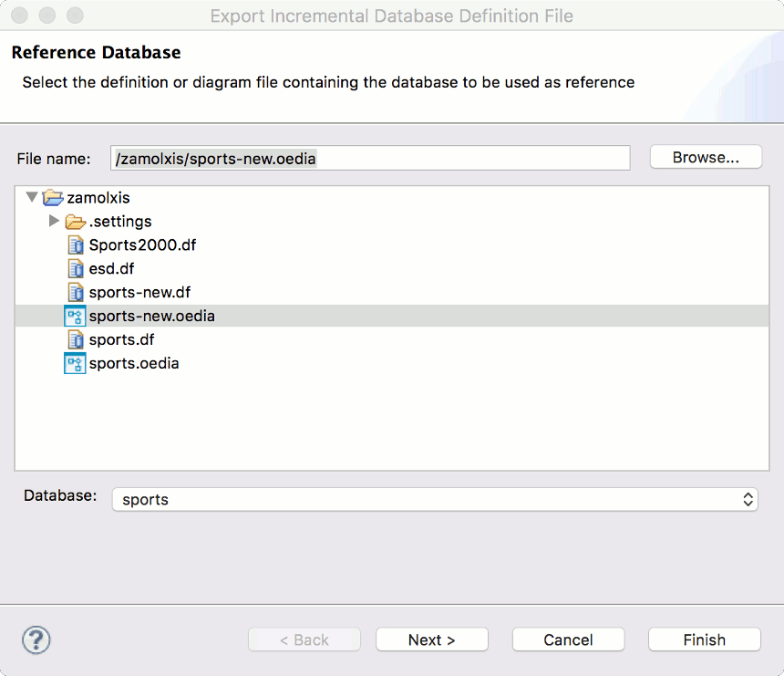The height and width of the screenshot is (676, 784).
Task: Click the sports-new.oedia diagram icon
Action: (75, 317)
